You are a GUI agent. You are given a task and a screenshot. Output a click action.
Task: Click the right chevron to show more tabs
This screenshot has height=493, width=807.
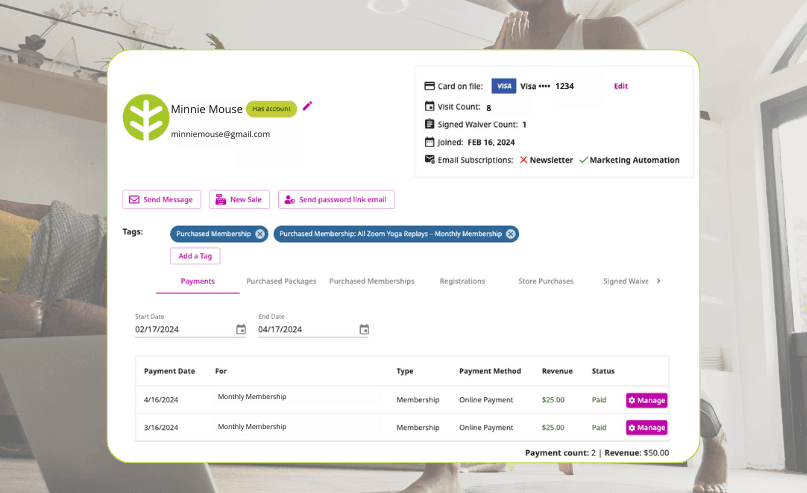tap(658, 281)
